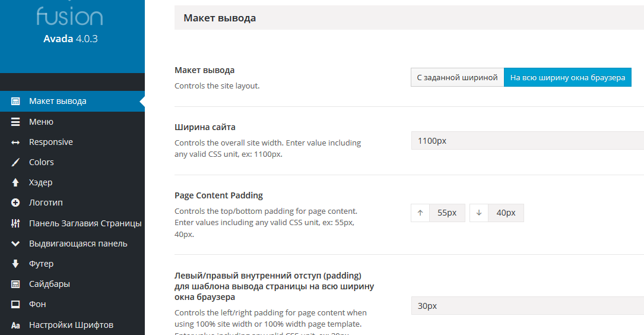Viewport: 644px width, 335px height.
Task: Open the Фон settings section
Action: point(37,304)
